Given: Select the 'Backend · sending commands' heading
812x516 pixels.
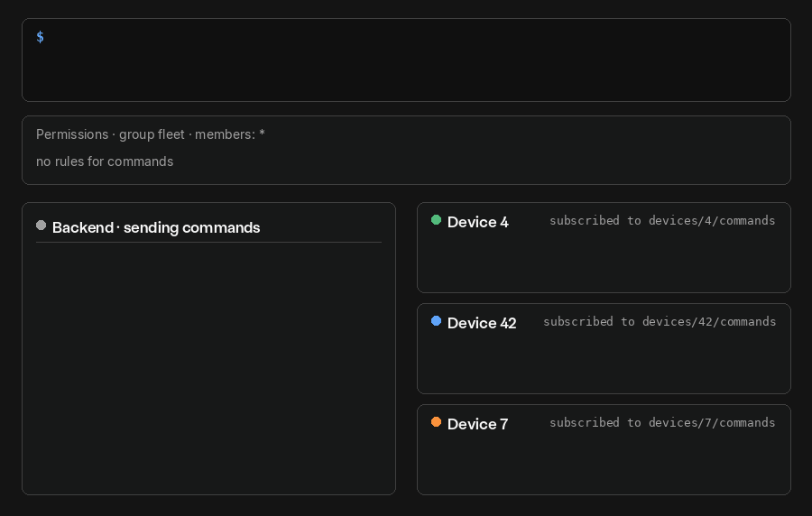Looking at the screenshot, I should click(x=156, y=227).
